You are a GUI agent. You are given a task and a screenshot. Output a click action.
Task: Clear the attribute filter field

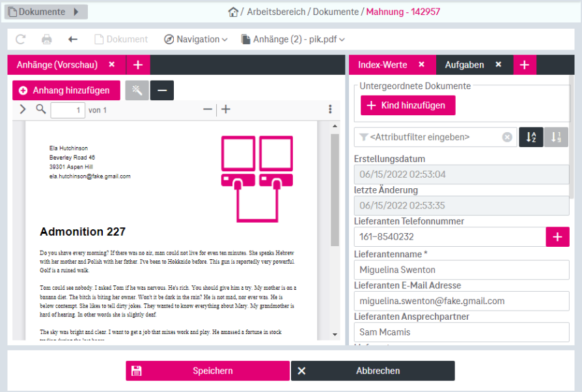[x=507, y=137]
